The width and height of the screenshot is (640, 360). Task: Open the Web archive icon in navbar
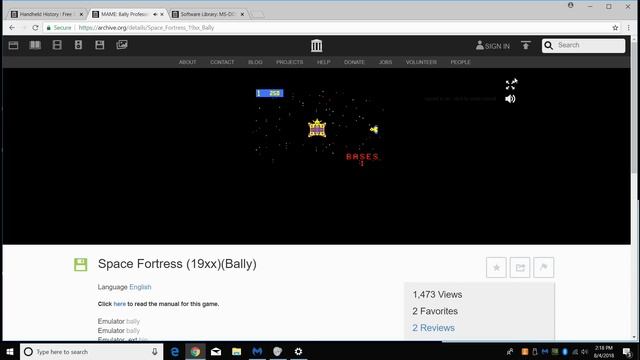click(x=13, y=45)
